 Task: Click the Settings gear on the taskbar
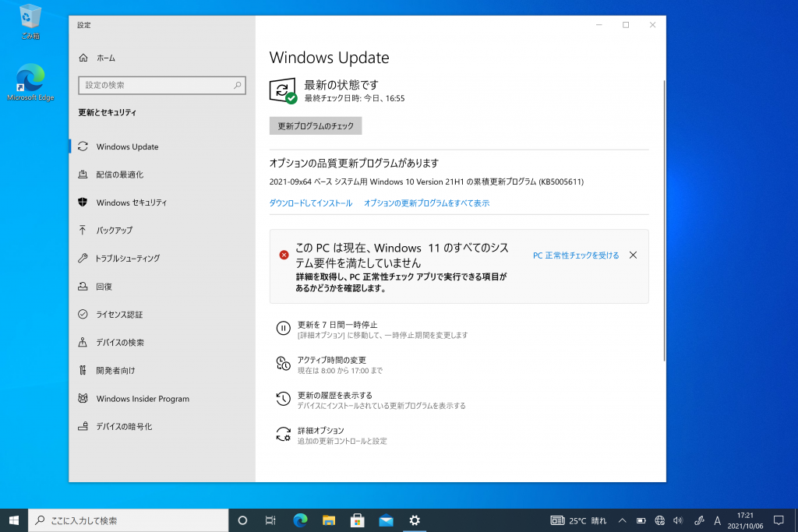coord(415,520)
